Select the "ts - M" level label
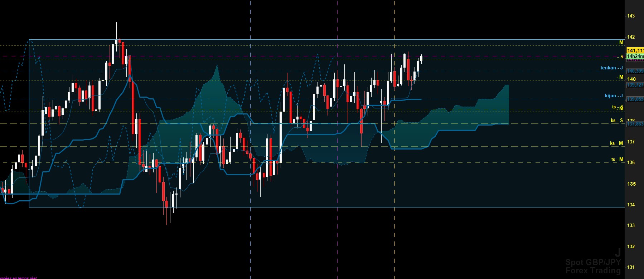The height and width of the screenshot is (279, 644). (617, 160)
